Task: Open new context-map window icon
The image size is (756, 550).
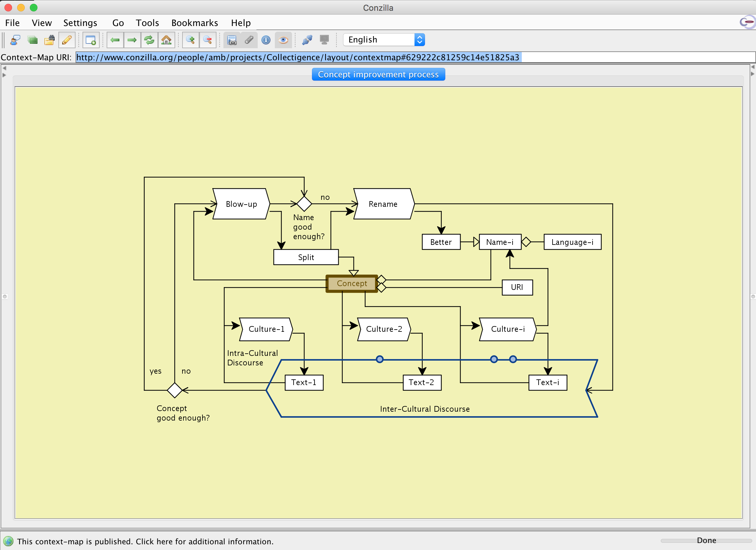Action: point(91,40)
